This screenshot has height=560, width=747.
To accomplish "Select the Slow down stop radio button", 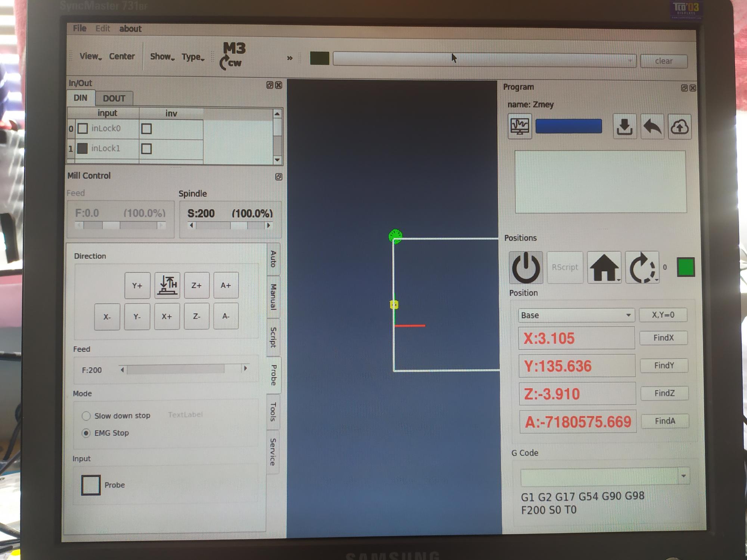I will coord(86,416).
